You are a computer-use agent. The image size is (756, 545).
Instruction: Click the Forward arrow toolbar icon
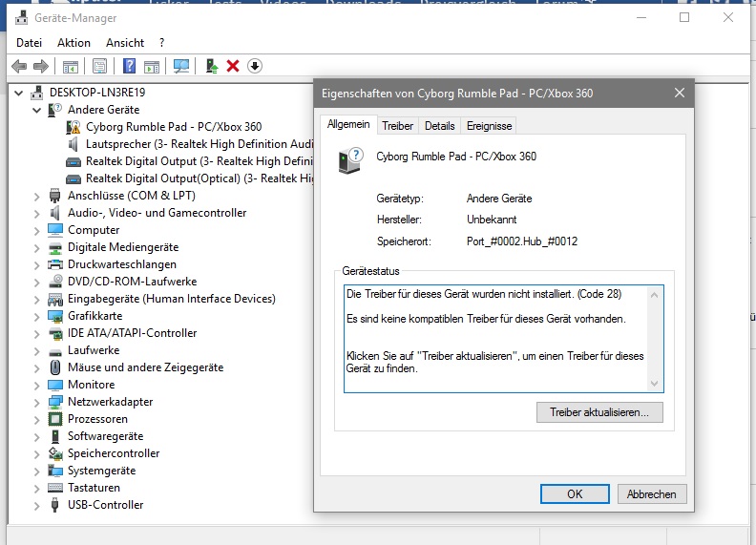click(x=41, y=66)
